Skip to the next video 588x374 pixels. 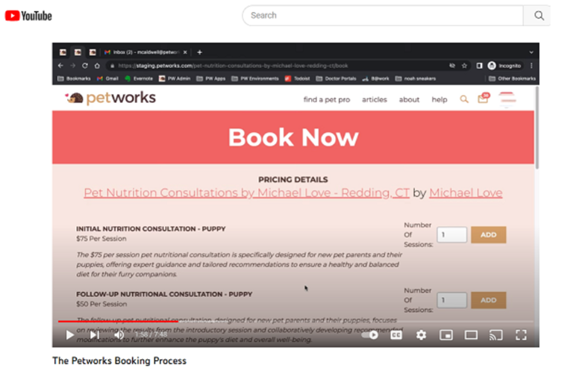point(95,334)
